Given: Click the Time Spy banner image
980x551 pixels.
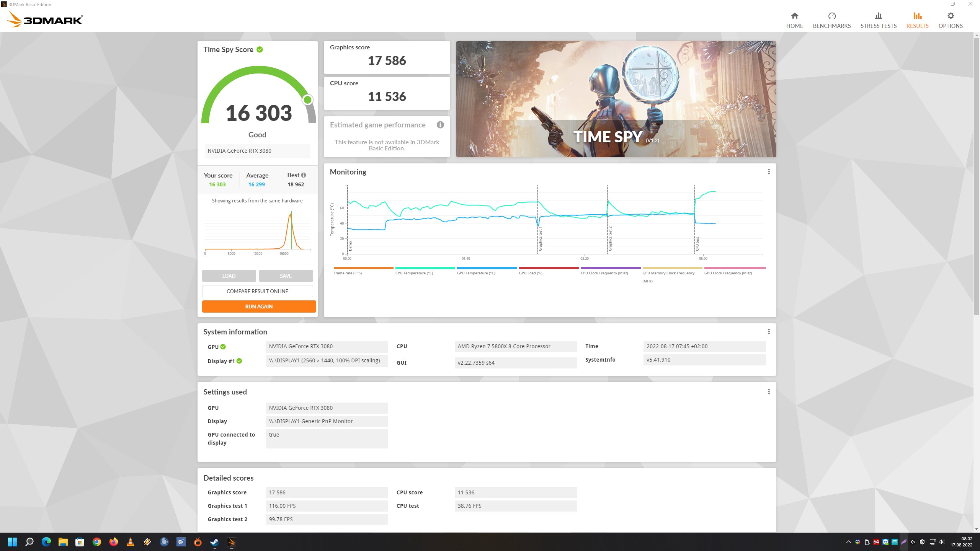Looking at the screenshot, I should click(616, 99).
